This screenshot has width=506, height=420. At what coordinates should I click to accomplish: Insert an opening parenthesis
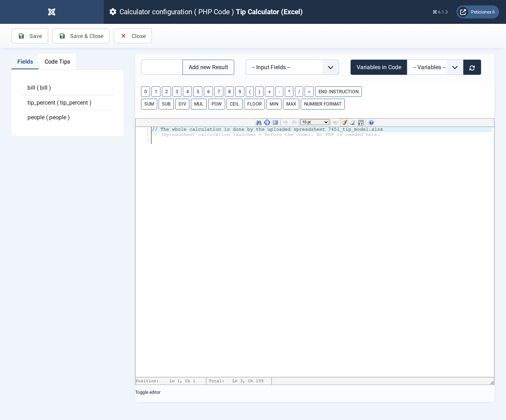pyautogui.click(x=250, y=92)
